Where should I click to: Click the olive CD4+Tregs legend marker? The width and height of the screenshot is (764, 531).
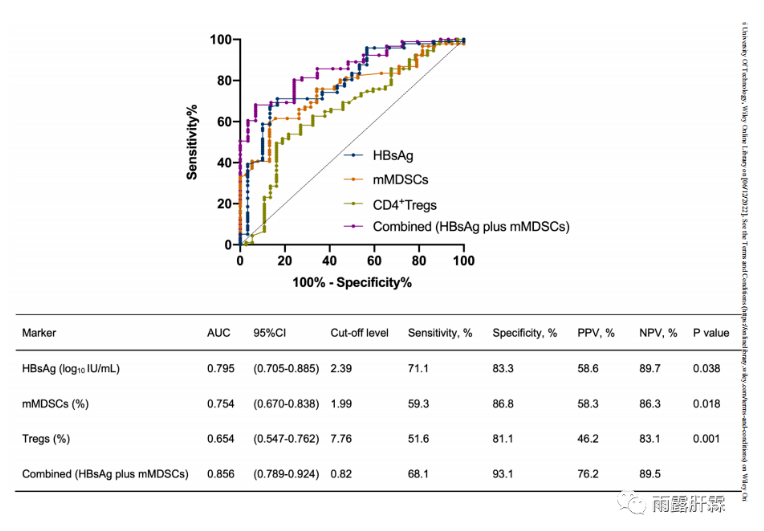[x=353, y=203]
